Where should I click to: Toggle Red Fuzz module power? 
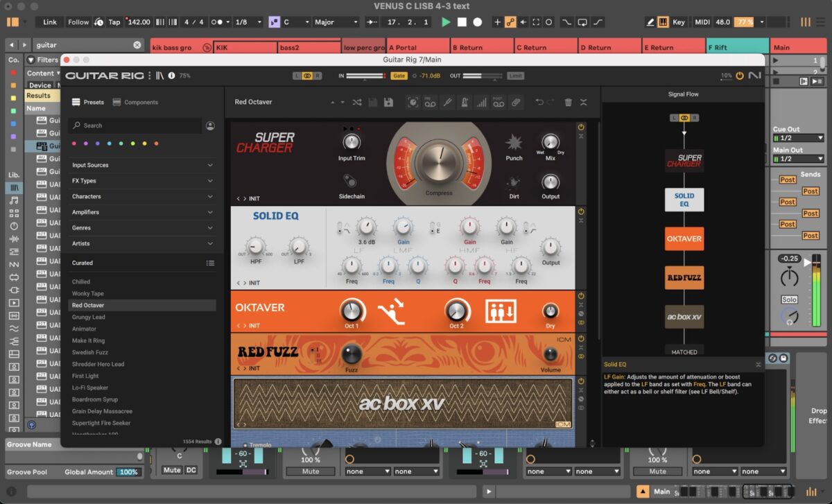coord(581,338)
